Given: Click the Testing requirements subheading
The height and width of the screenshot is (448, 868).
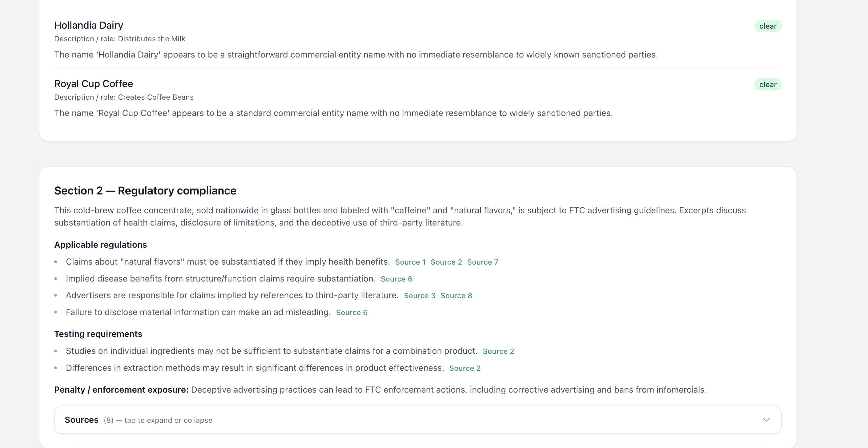Looking at the screenshot, I should tap(98, 334).
